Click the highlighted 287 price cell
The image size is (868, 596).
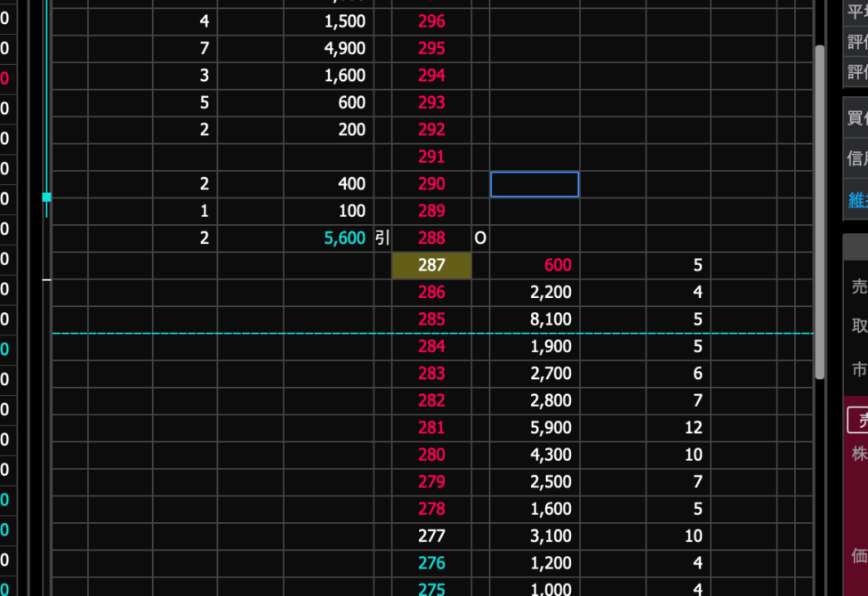[431, 265]
